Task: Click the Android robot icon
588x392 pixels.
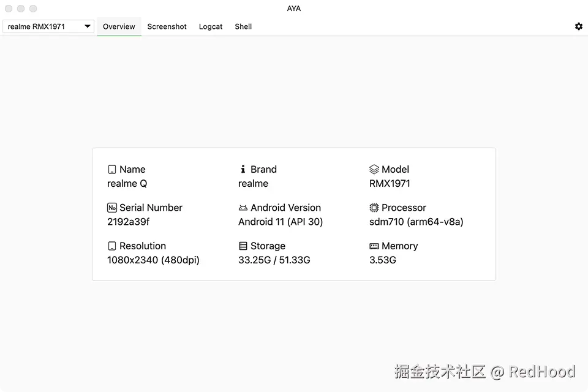Action: tap(243, 208)
